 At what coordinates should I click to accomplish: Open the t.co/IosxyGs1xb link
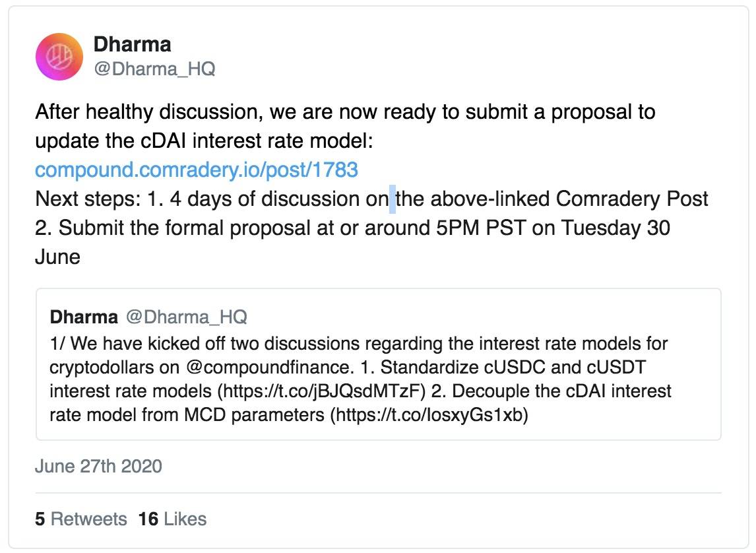click(x=429, y=414)
